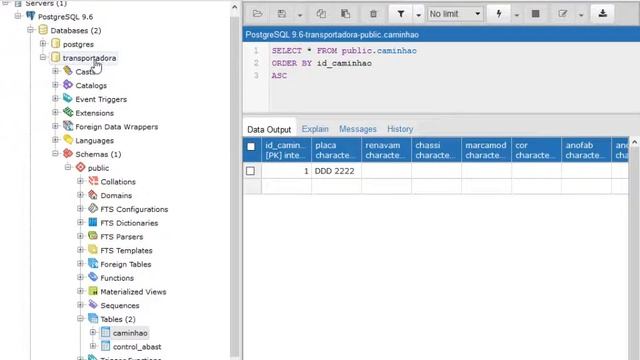Expand the postgres database node
The width and height of the screenshot is (640, 360).
tap(43, 43)
